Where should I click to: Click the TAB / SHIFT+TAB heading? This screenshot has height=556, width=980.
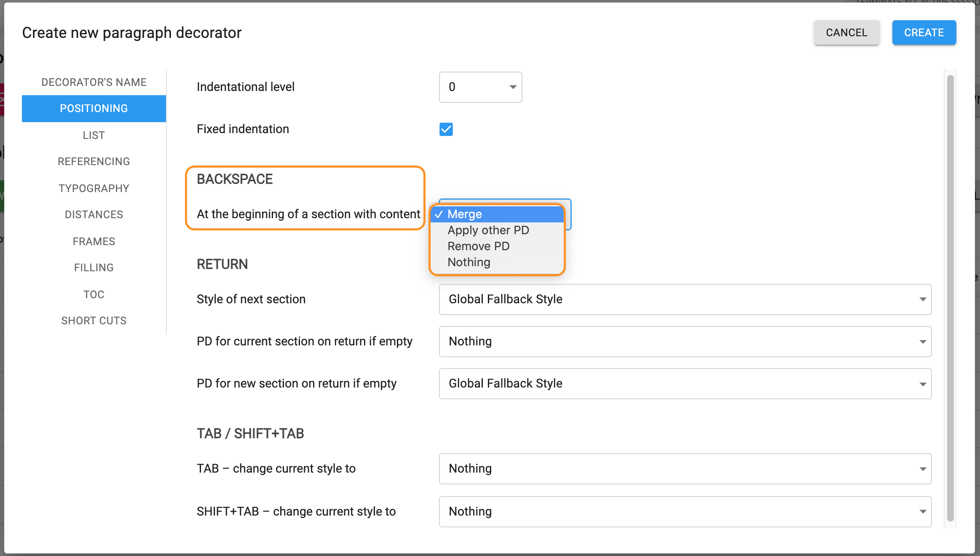(x=250, y=433)
